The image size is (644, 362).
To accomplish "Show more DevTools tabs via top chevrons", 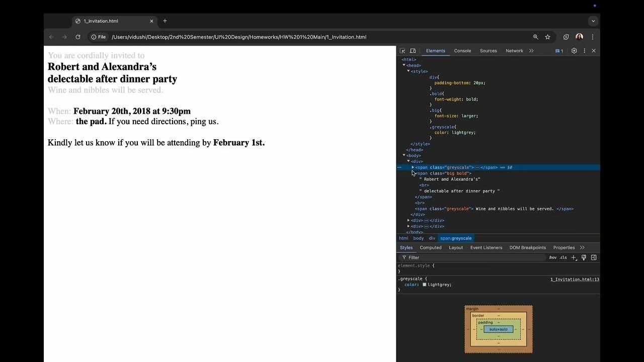I will [x=531, y=51].
